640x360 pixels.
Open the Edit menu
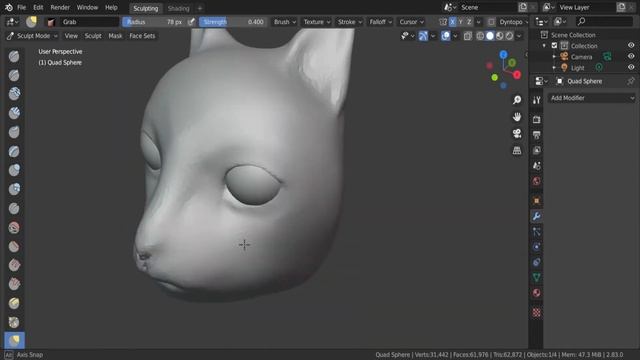pyautogui.click(x=38, y=7)
